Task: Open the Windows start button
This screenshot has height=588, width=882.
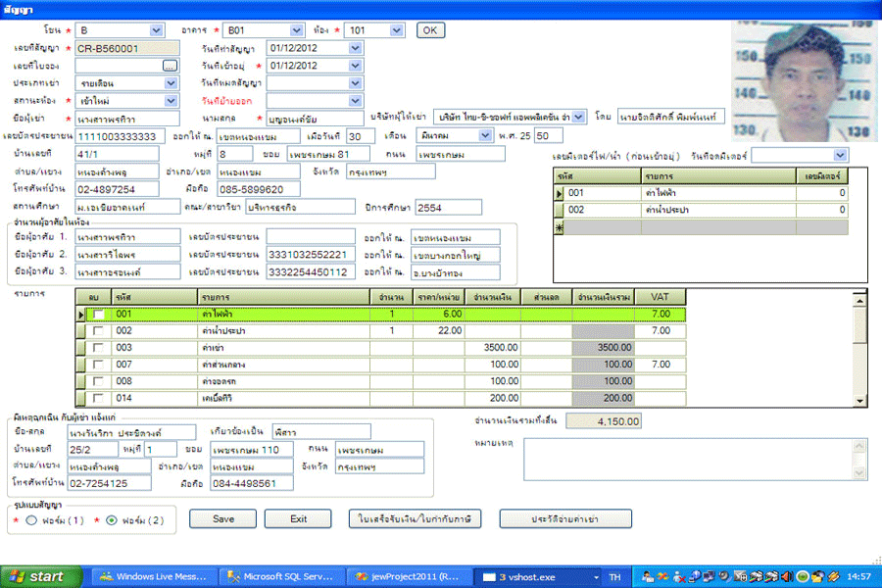Action: pos(35,577)
